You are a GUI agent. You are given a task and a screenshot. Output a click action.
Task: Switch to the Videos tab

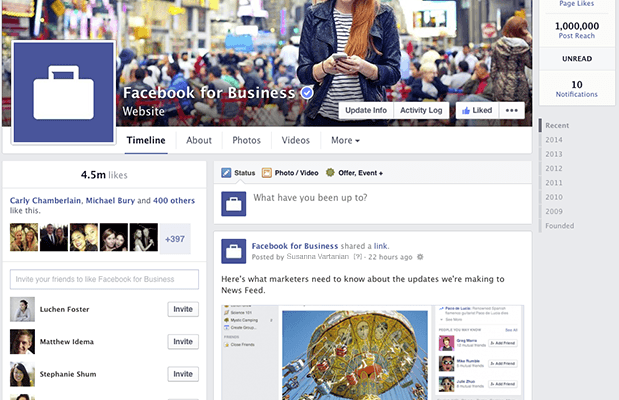coord(296,140)
